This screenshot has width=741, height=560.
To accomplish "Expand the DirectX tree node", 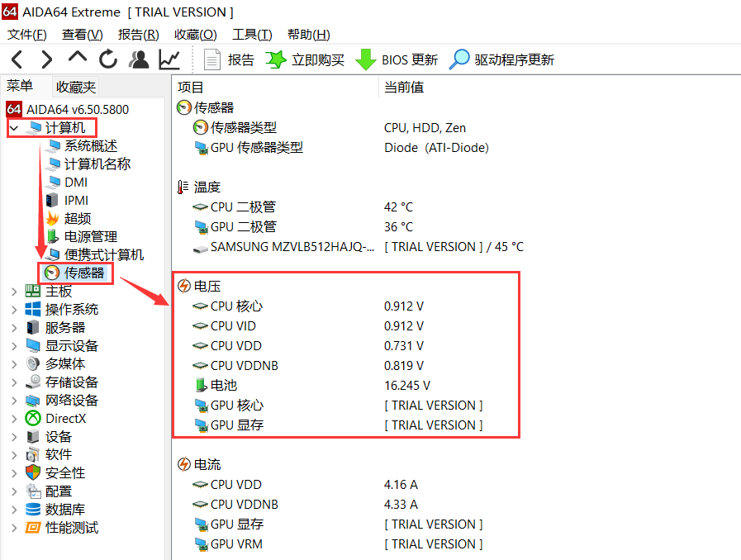I will [15, 418].
